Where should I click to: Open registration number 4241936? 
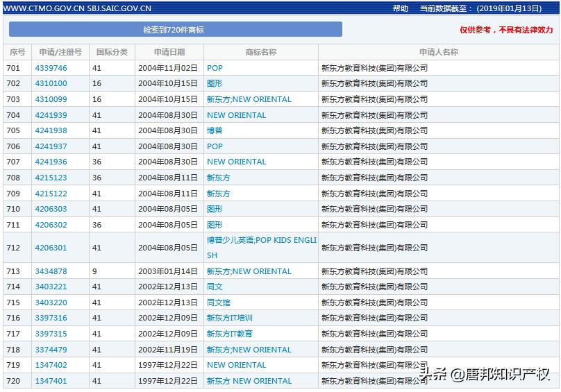[x=51, y=162]
